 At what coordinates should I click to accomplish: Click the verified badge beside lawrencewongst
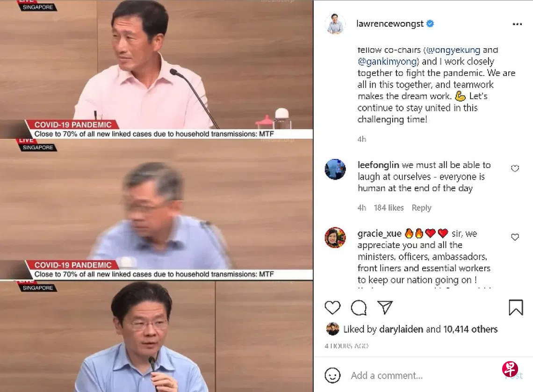(430, 23)
